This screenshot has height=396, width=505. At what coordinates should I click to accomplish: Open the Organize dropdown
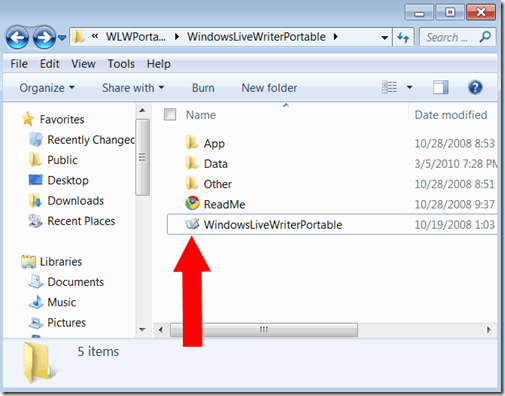47,88
